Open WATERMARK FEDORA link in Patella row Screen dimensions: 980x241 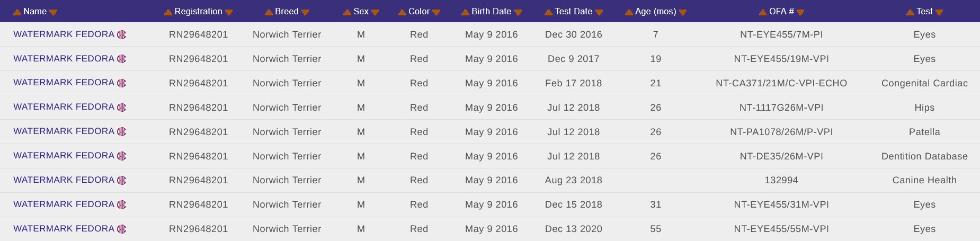point(64,131)
